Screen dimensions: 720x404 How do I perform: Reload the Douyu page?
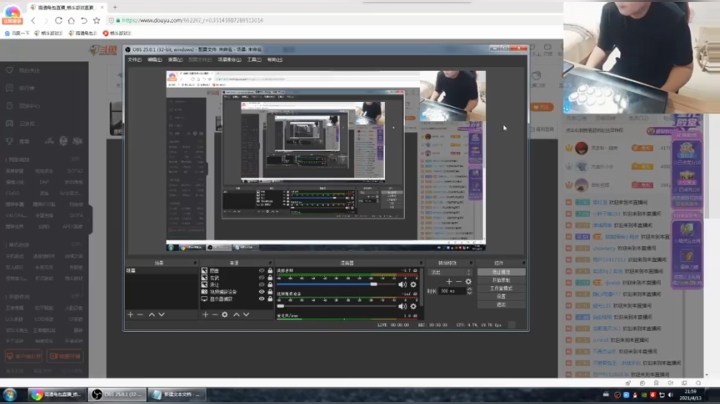58,21
